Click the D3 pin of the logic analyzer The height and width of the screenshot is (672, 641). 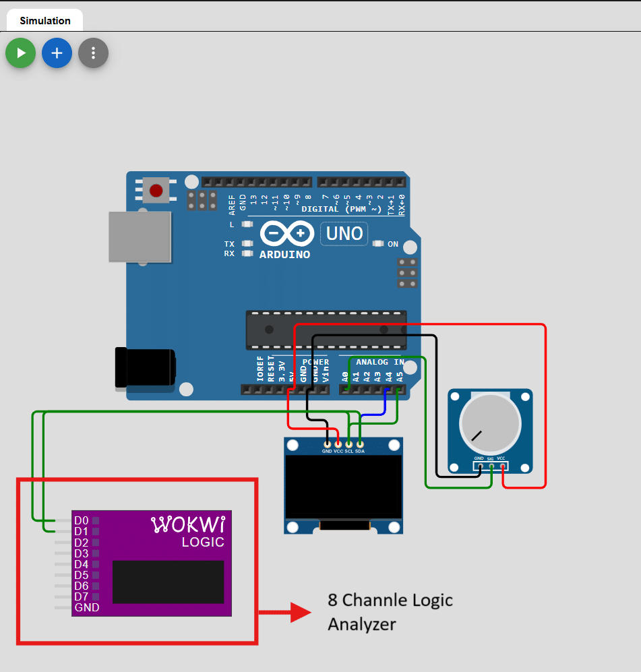[63, 553]
